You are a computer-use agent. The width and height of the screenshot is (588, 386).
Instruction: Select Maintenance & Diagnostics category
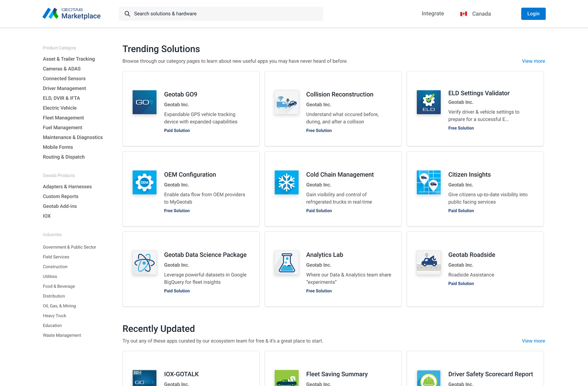point(73,138)
